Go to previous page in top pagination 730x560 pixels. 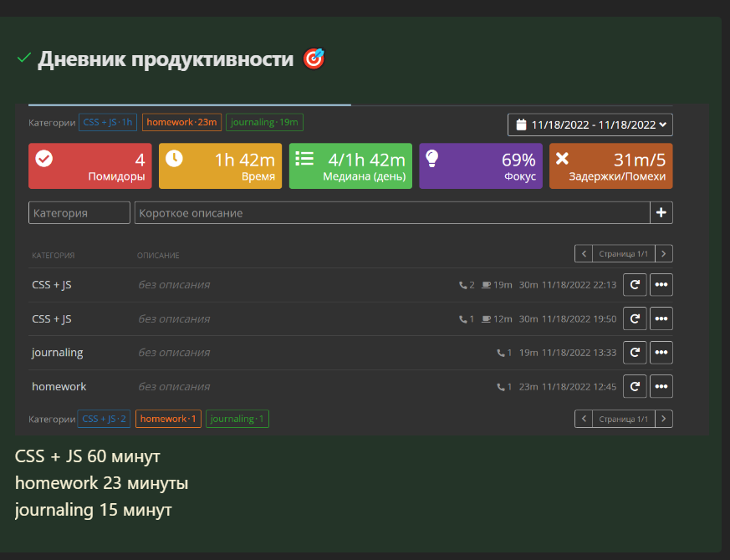click(x=584, y=254)
